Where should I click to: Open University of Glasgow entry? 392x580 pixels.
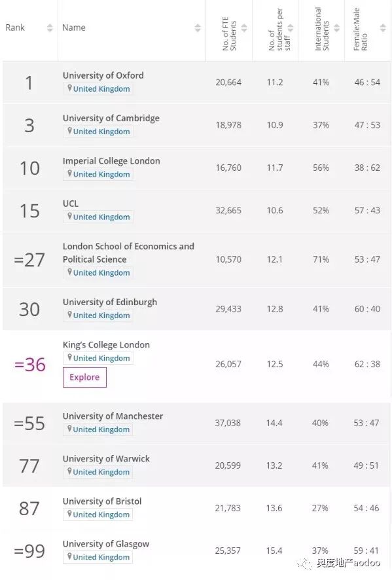(x=106, y=544)
